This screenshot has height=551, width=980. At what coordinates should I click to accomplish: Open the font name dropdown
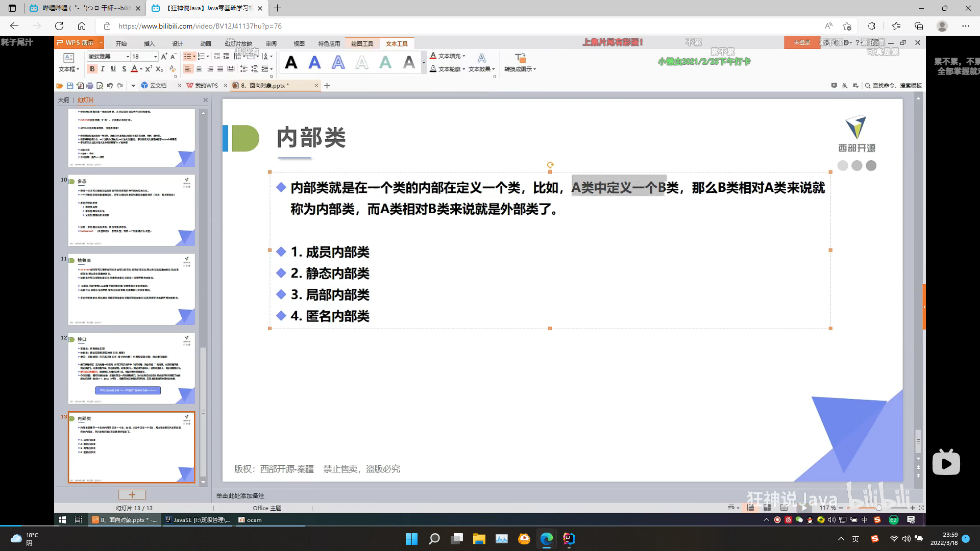[128, 57]
